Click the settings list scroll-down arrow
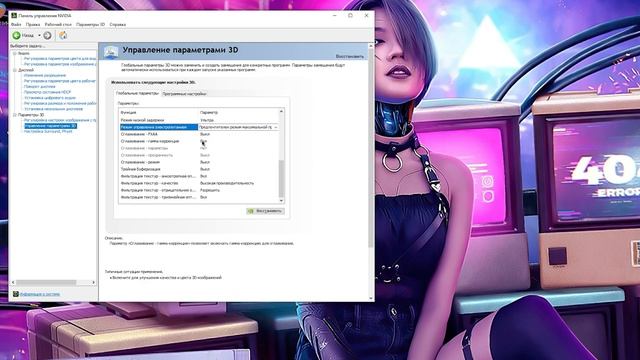The image size is (640, 360). click(x=281, y=200)
